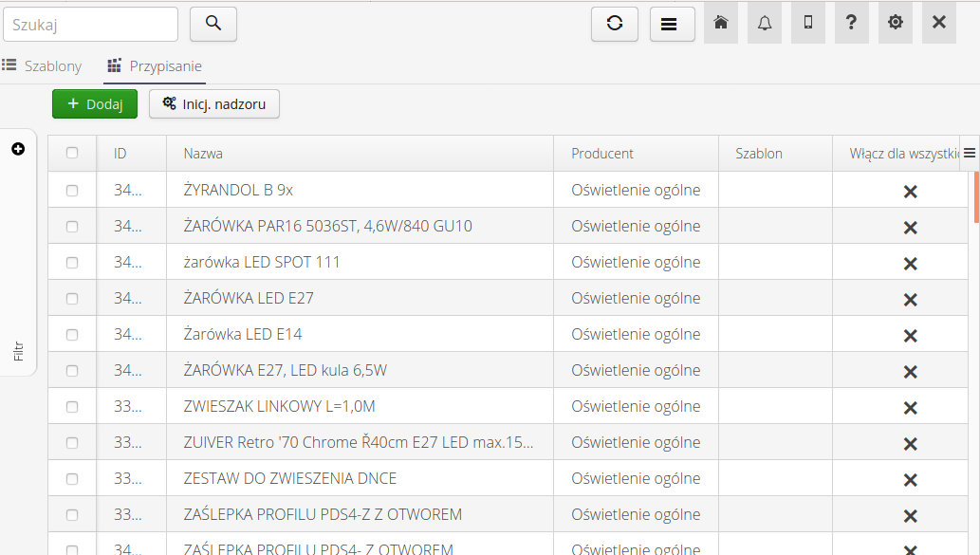Viewport: 980px width, 555px height.
Task: Expand the Filtr side panel with the plus icon
Action: pyautogui.click(x=18, y=149)
